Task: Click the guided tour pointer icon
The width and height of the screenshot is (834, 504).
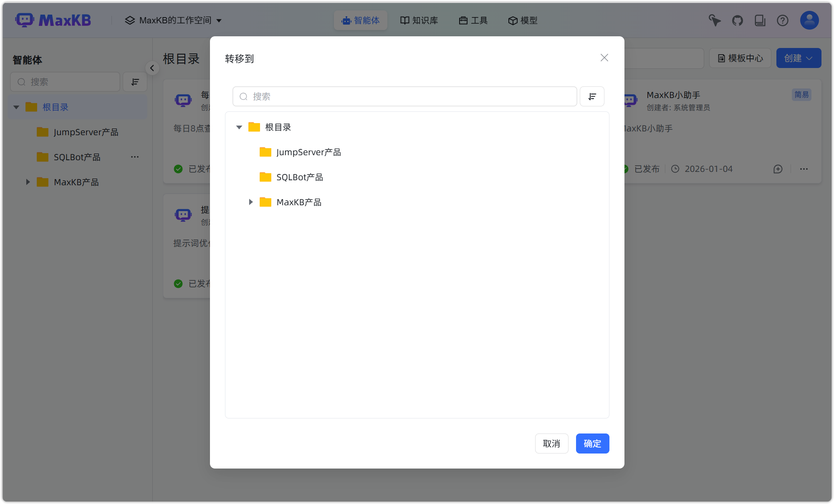Action: [x=714, y=20]
